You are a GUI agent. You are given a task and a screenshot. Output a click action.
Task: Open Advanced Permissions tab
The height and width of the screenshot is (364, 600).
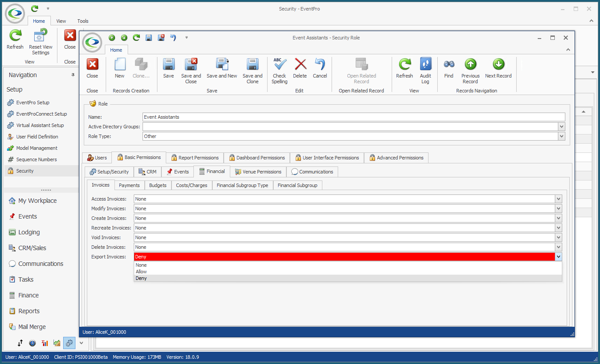(396, 158)
